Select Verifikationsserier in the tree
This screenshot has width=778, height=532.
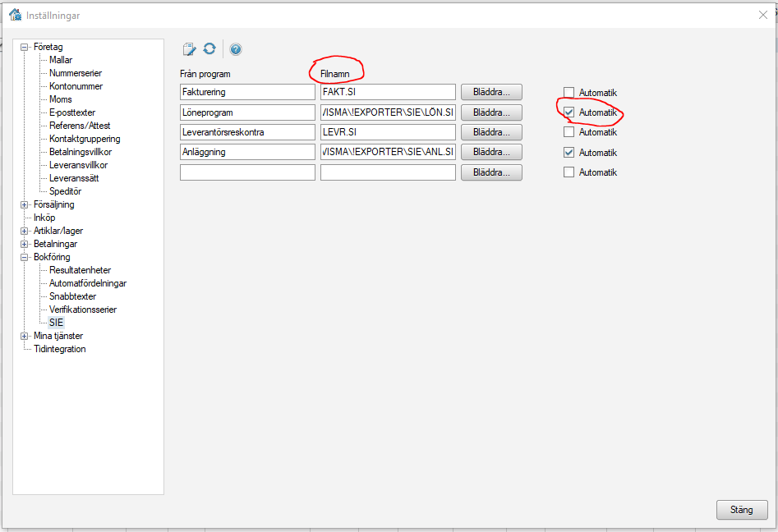coord(83,310)
